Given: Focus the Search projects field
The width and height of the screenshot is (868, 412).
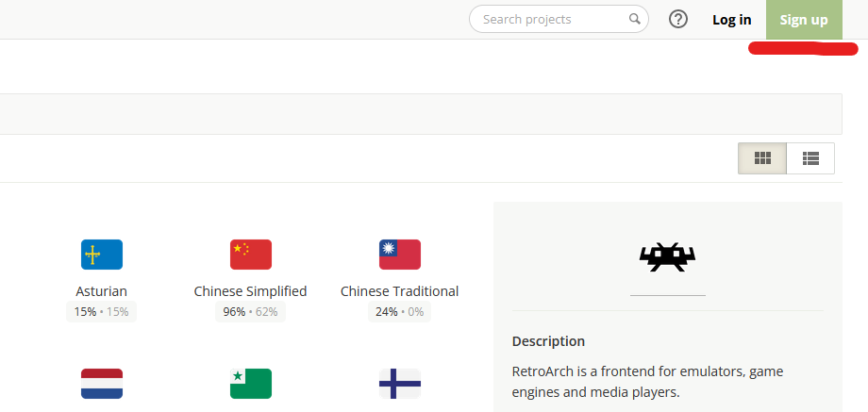Looking at the screenshot, I should point(559,20).
